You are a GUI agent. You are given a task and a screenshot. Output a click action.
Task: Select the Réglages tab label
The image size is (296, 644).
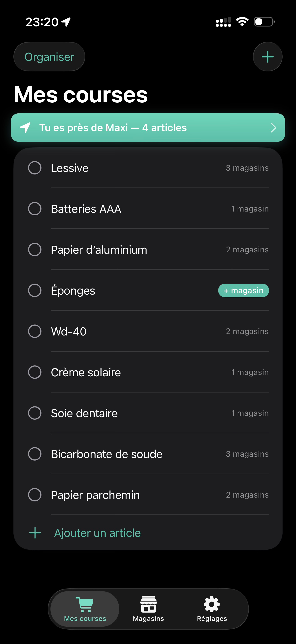click(x=212, y=618)
